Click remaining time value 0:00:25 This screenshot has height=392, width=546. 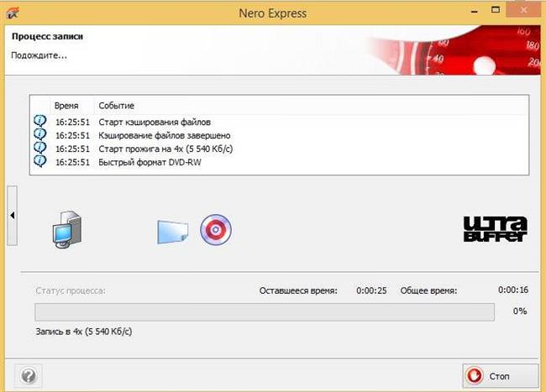point(371,290)
